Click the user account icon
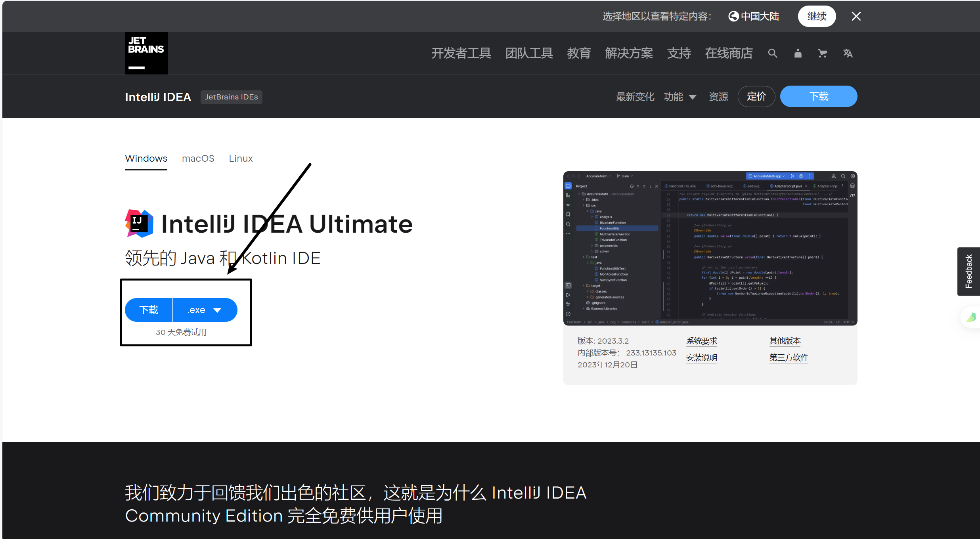 coord(798,53)
